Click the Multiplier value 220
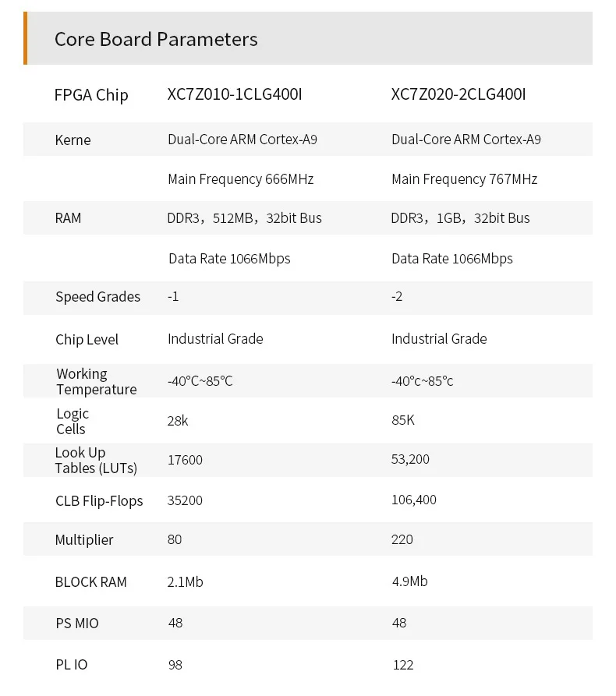This screenshot has height=696, width=616. point(402,539)
